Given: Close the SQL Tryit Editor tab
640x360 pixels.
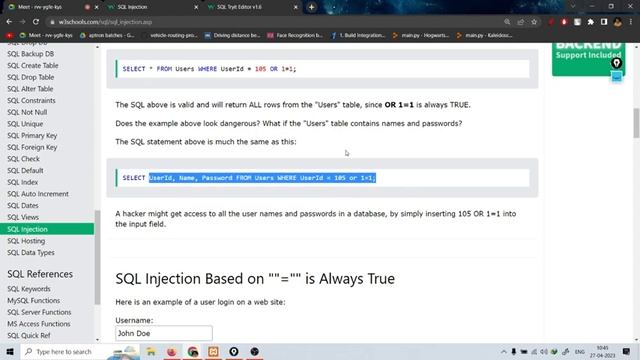Looking at the screenshot, I should [296, 7].
